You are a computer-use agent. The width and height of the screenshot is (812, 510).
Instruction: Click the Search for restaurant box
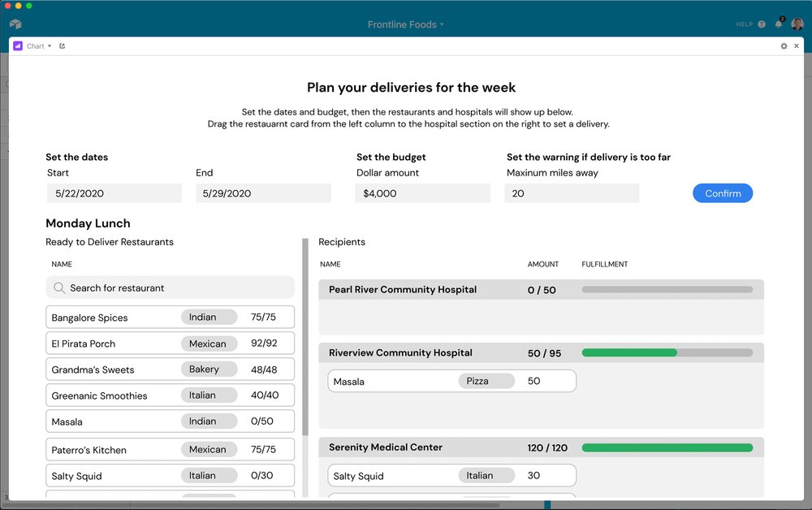(170, 287)
